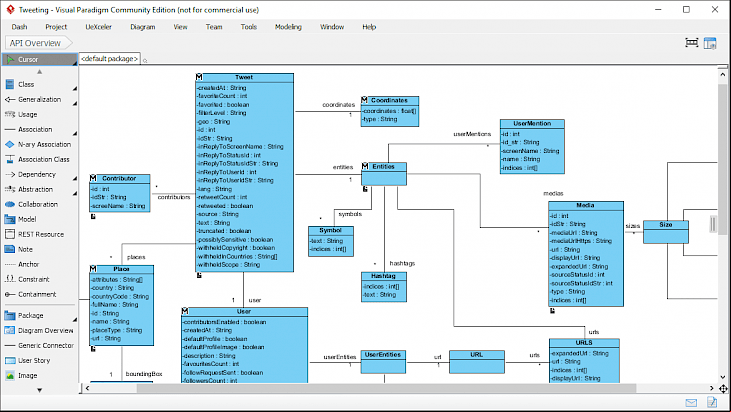Open the Dash menu
The height and width of the screenshot is (412, 731).
pyautogui.click(x=20, y=27)
